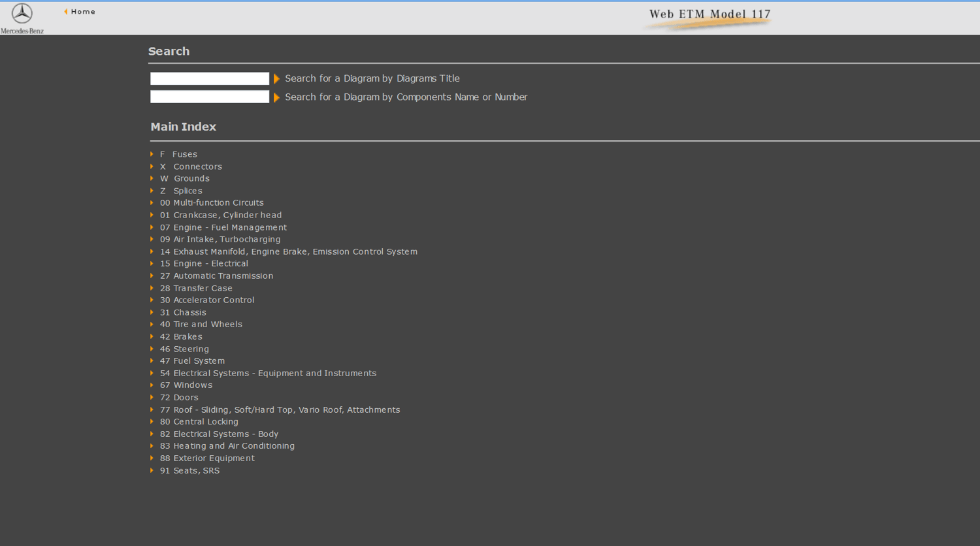Click the Mercedes-Benz logo
The width and height of the screenshot is (980, 546).
point(22,18)
